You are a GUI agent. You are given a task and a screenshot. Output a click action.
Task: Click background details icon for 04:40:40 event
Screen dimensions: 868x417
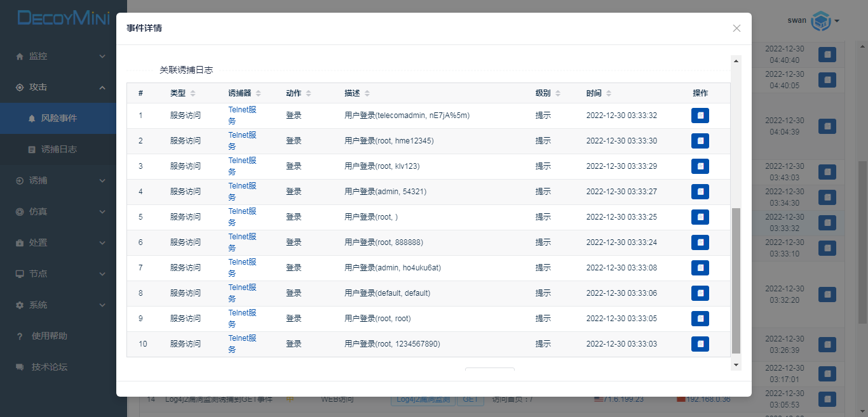pos(827,55)
